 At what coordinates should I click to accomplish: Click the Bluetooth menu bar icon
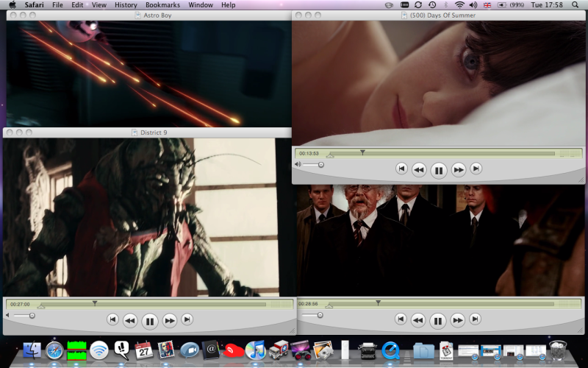tap(446, 5)
